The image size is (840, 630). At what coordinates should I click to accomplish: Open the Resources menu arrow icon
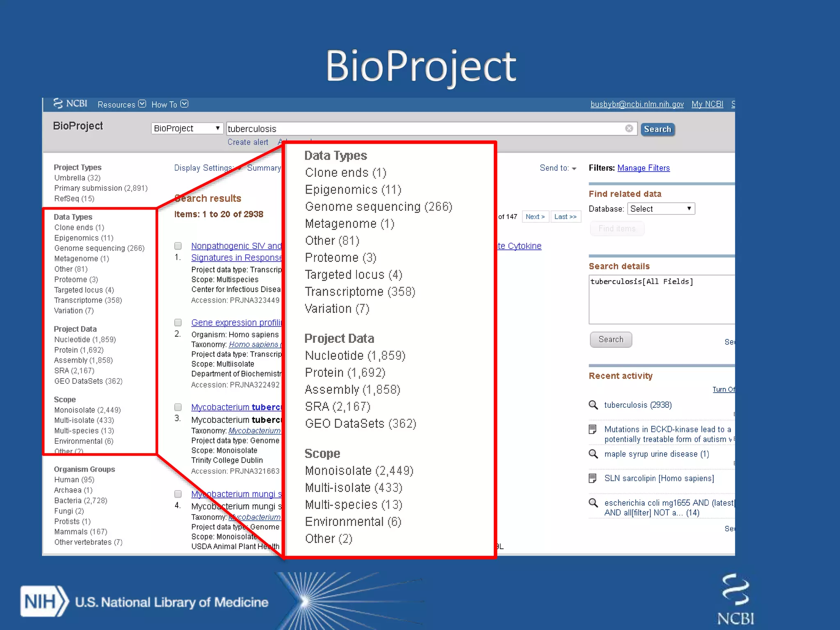pyautogui.click(x=142, y=104)
